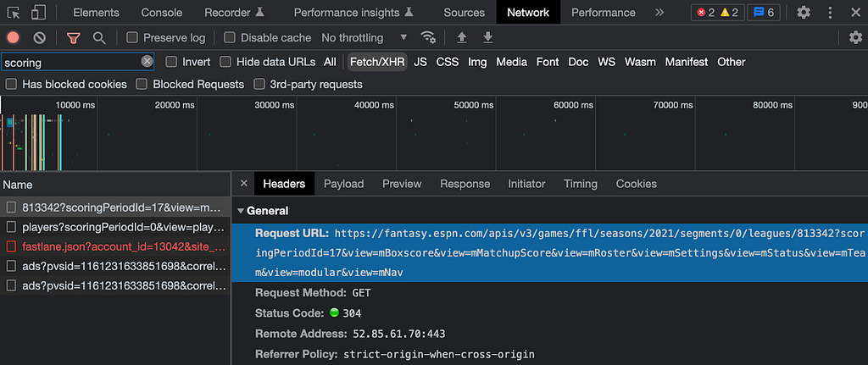
Task: Open the Initiator tab
Action: [526, 184]
